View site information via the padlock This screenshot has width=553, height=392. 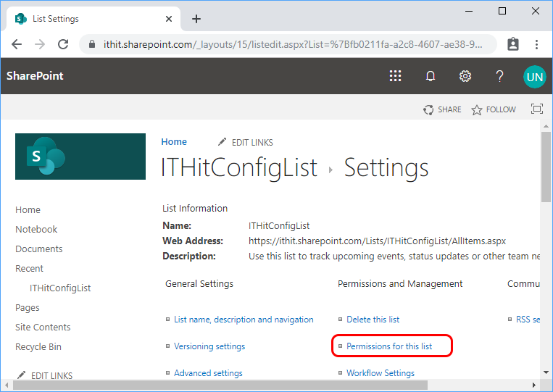[x=92, y=44]
